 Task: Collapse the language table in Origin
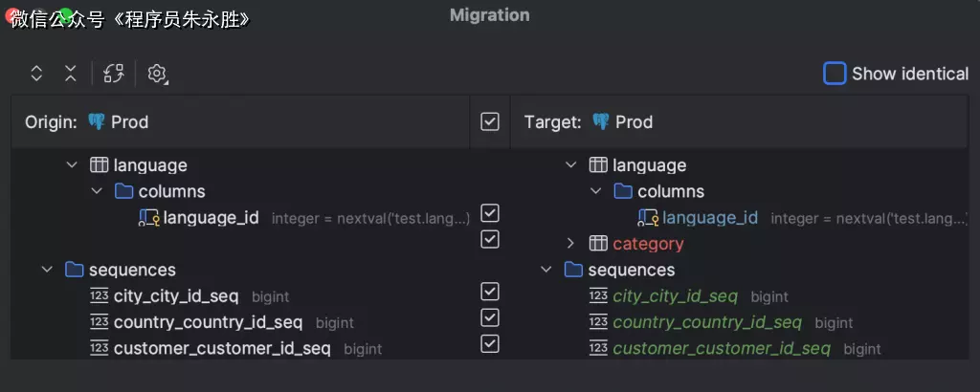(x=72, y=165)
